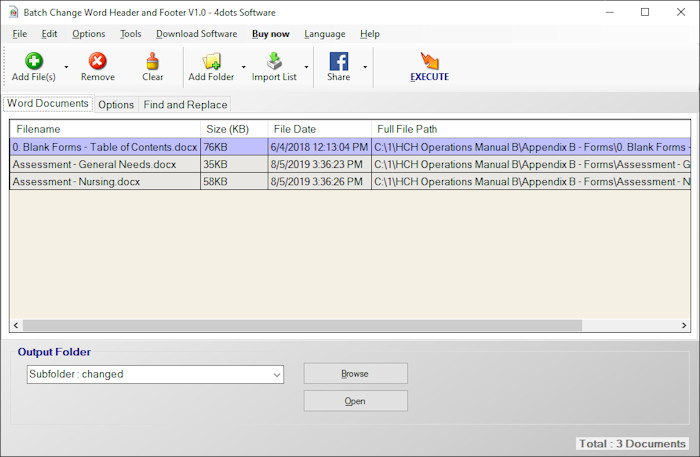Click the Open button

[356, 401]
